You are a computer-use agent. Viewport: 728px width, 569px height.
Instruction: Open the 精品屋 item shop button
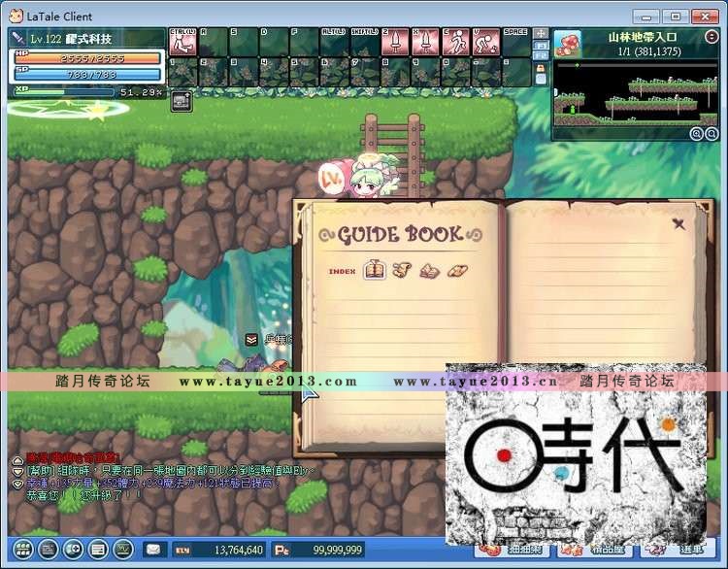click(594, 551)
